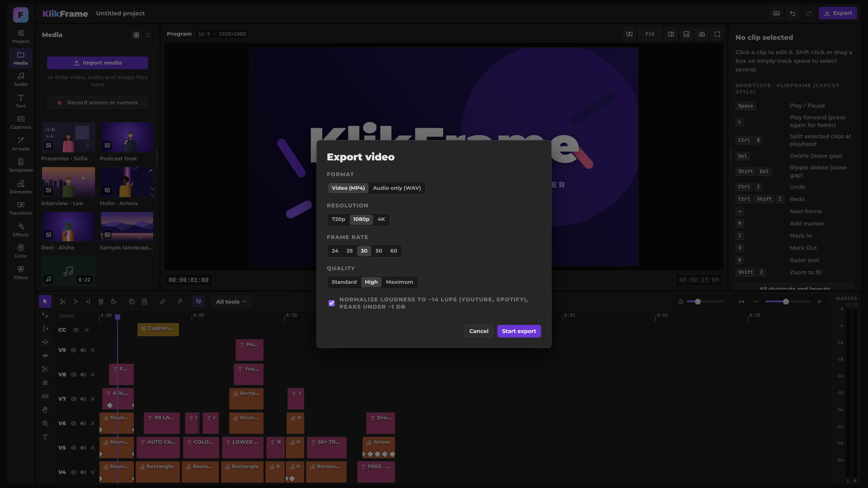
Task: Select Maximum quality option
Action: click(399, 282)
